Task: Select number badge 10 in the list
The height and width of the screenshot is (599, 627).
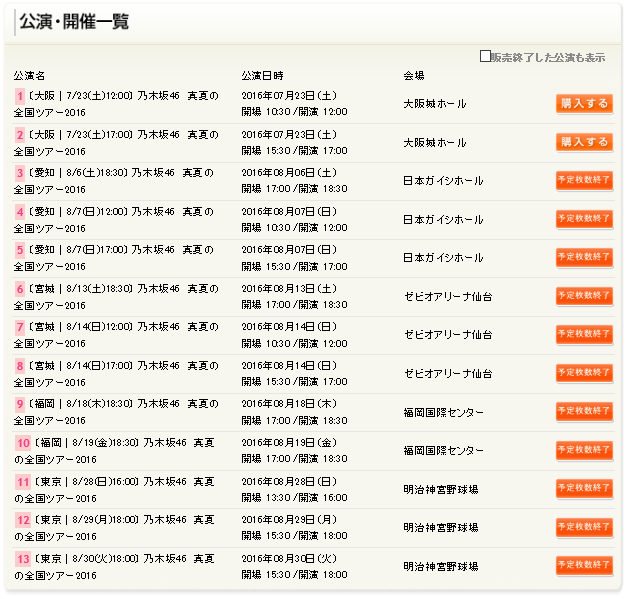Action: coord(23,443)
